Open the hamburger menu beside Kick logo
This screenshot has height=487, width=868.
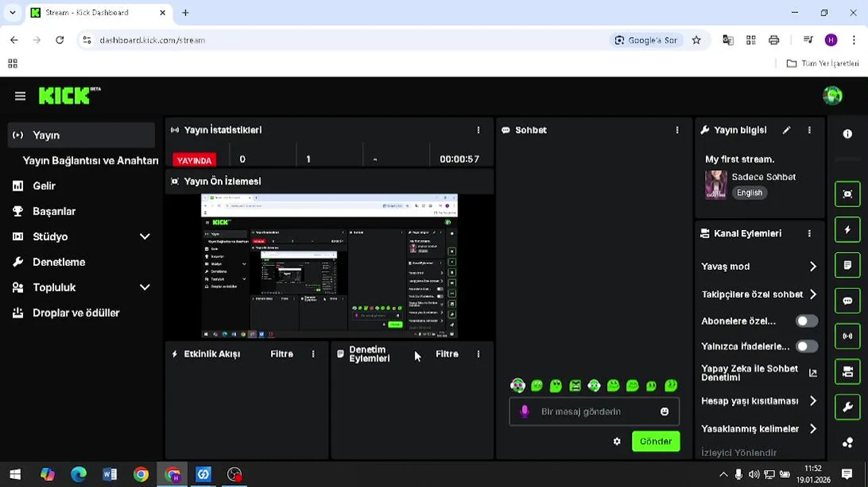[x=20, y=96]
